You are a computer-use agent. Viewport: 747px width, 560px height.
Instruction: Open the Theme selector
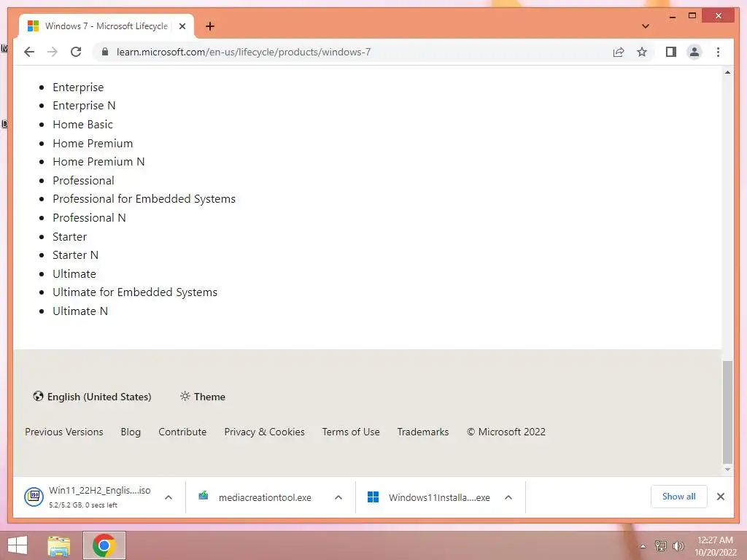203,397
